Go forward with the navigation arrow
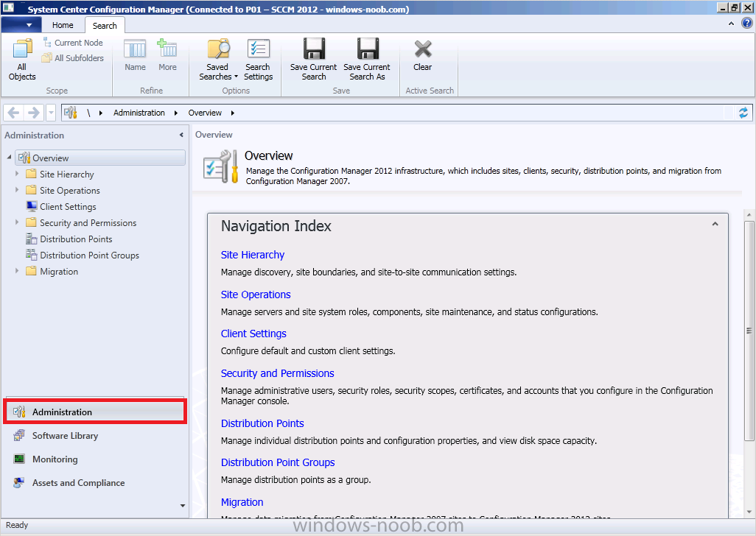 33,113
